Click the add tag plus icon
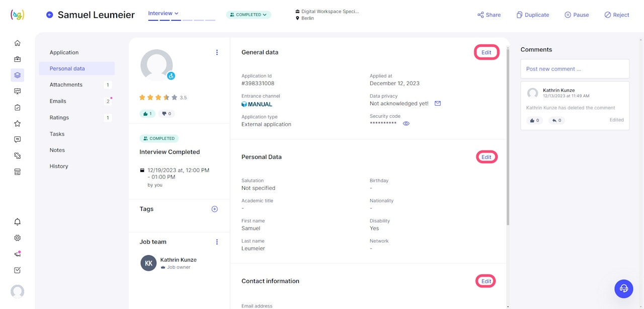Image resolution: width=644 pixels, height=309 pixels. [x=214, y=209]
